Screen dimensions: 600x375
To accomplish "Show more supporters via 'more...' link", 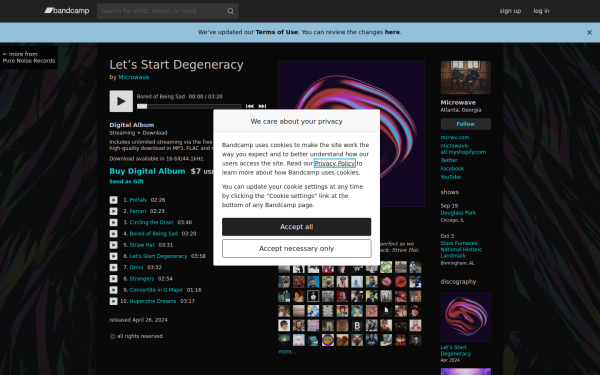I will [x=287, y=352].
